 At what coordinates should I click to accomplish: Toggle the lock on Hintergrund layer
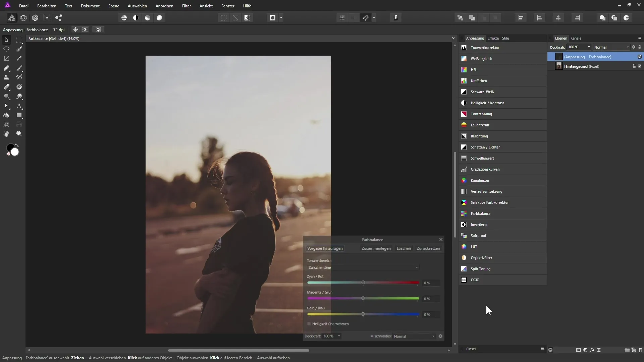[634, 66]
